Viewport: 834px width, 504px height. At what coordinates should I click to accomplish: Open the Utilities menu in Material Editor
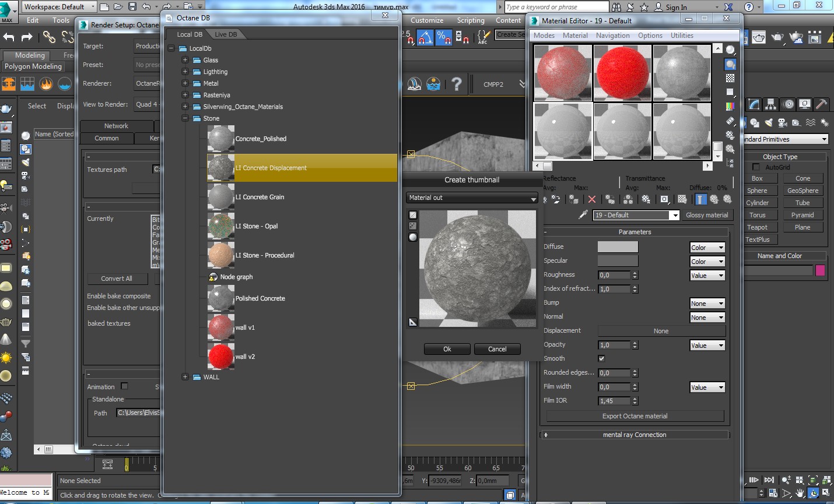682,36
